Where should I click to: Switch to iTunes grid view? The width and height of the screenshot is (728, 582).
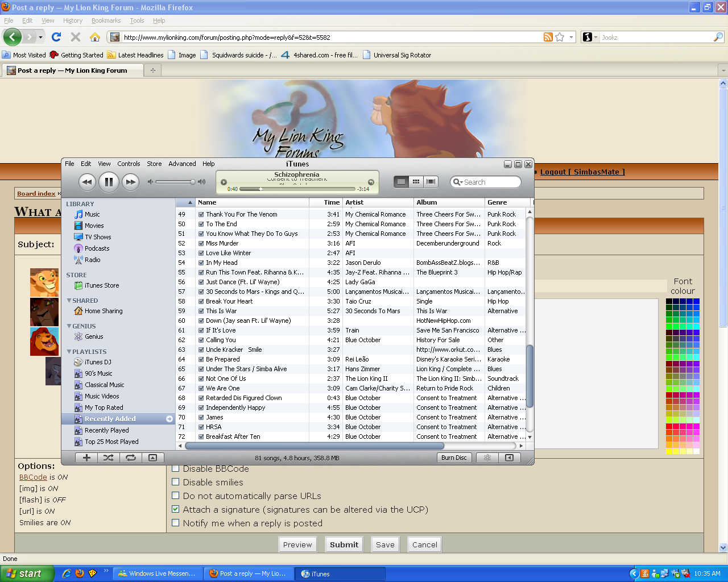click(x=416, y=181)
